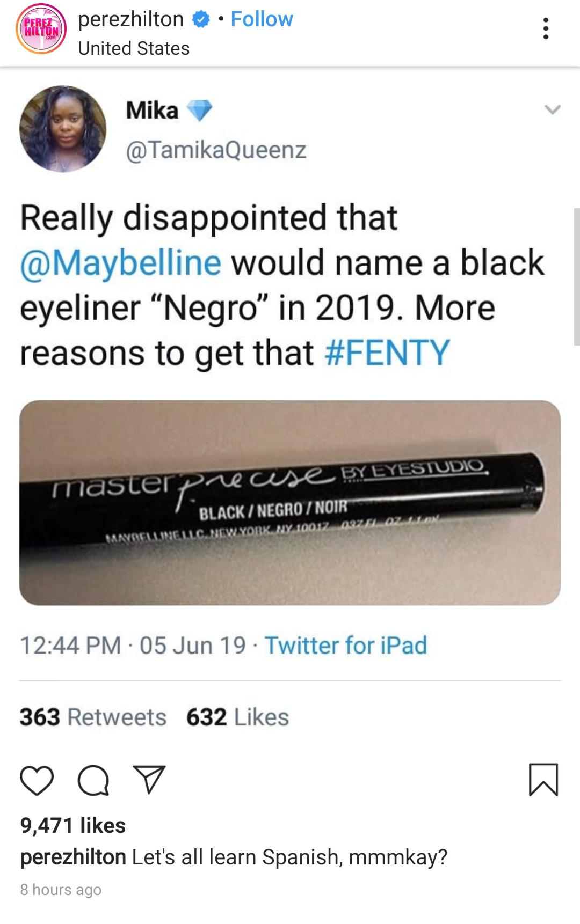Share the post with the paper plane icon
This screenshot has height=924, width=580.
(149, 780)
